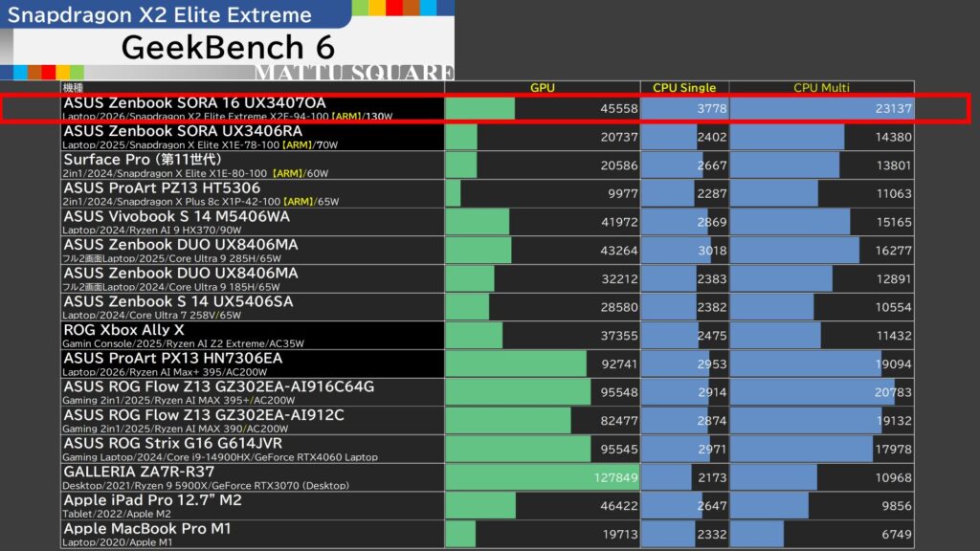The image size is (980, 551).
Task: Click the ASUS Vivobook S 14 M5406WA label
Action: click(177, 216)
